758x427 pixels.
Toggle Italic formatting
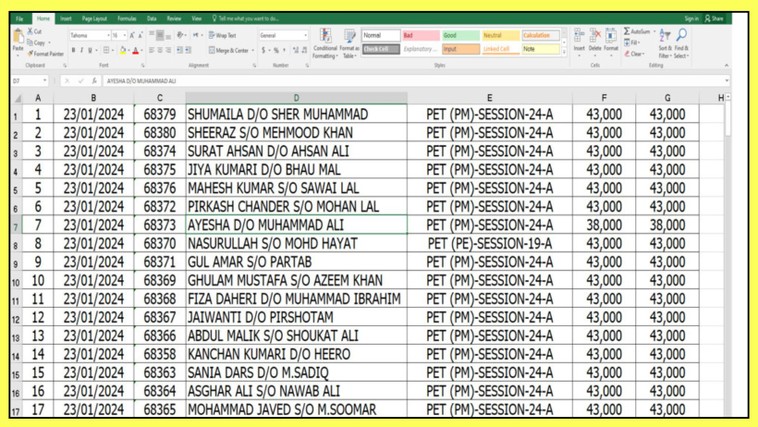(x=81, y=50)
